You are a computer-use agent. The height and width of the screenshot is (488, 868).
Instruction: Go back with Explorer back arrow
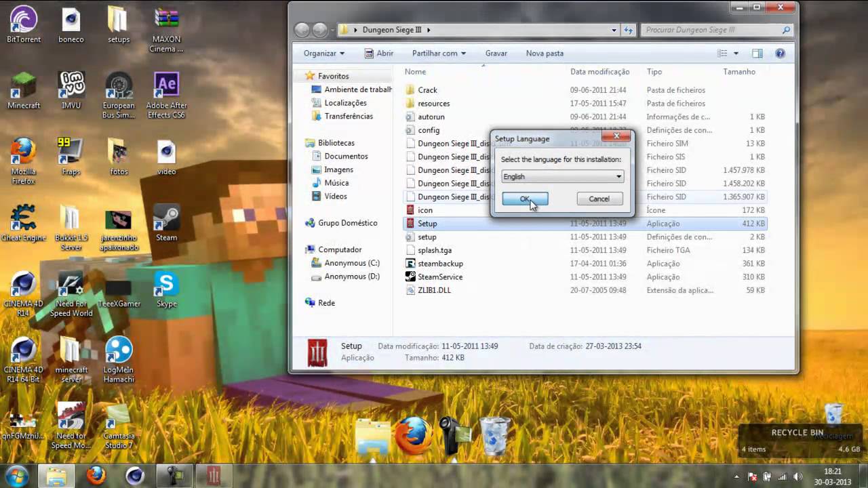click(x=302, y=30)
